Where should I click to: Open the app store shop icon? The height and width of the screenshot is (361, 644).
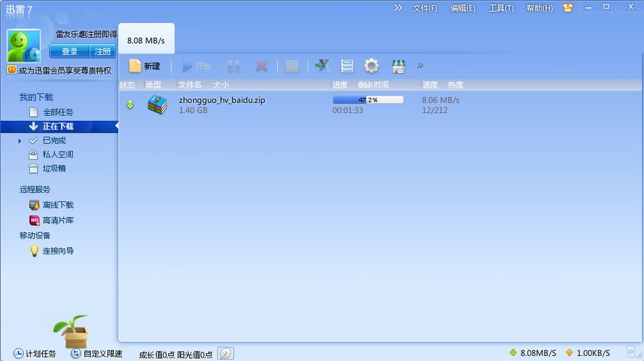399,66
